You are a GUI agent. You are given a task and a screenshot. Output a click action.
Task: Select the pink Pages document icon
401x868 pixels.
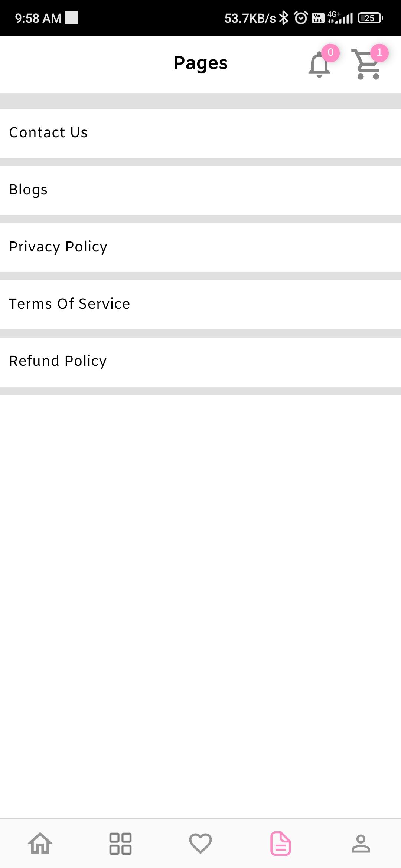281,844
